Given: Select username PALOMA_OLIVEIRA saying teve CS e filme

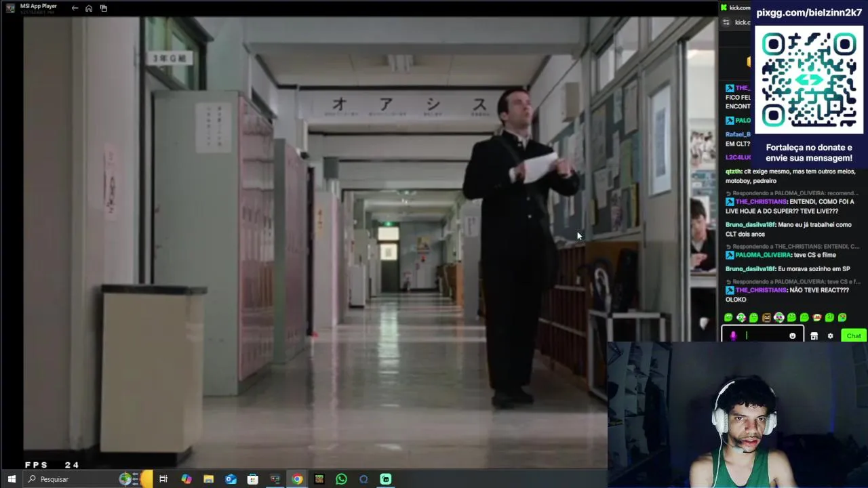Looking at the screenshot, I should (x=763, y=255).
